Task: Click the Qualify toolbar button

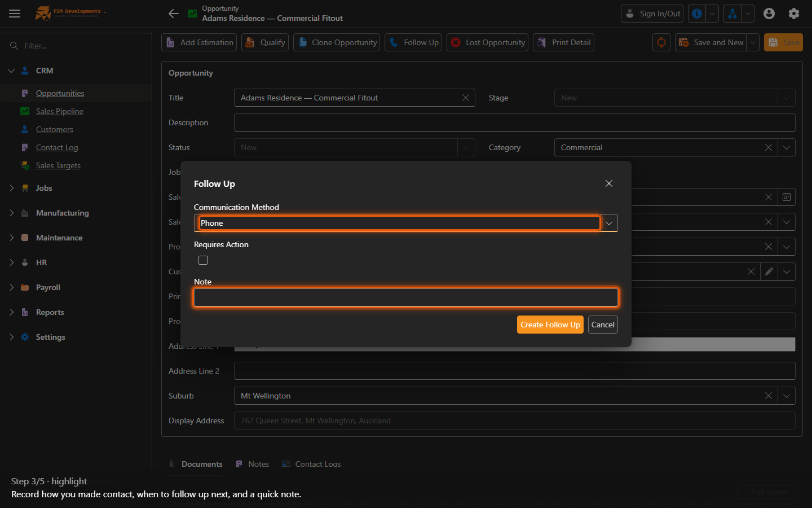Action: click(x=265, y=42)
